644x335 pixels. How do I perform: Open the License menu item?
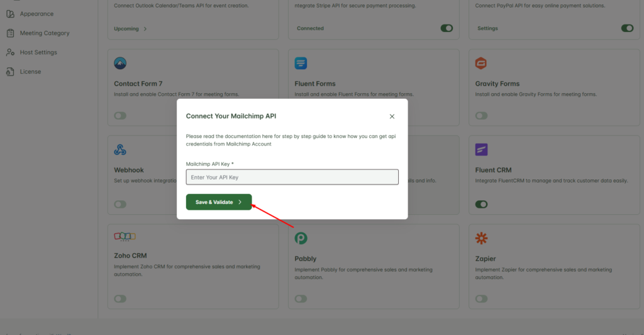(30, 72)
